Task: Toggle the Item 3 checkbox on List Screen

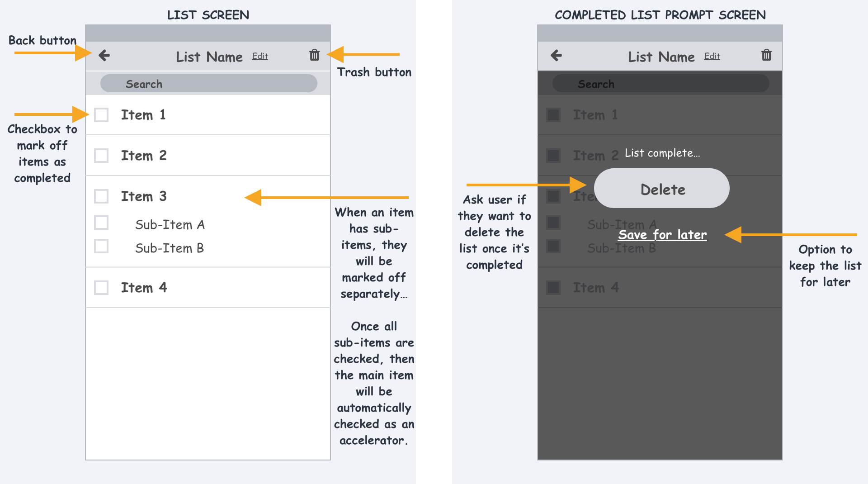Action: click(x=101, y=196)
